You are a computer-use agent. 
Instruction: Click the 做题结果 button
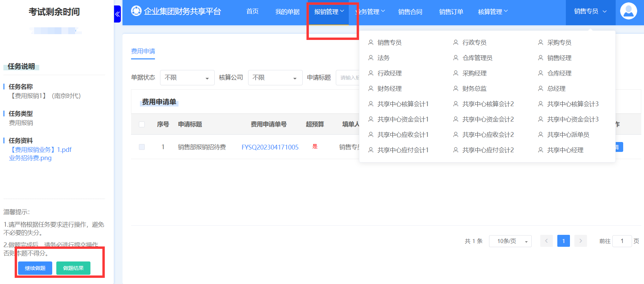pos(73,268)
